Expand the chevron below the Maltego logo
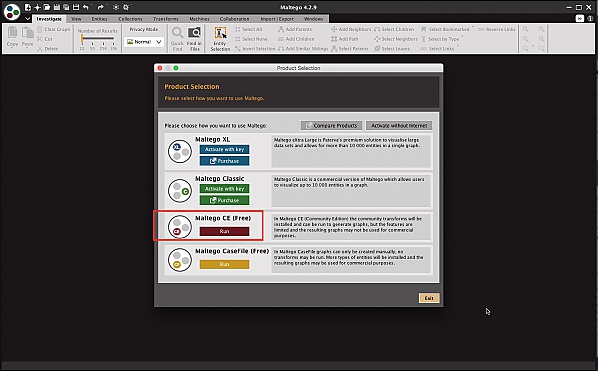The image size is (598, 371). click(27, 18)
